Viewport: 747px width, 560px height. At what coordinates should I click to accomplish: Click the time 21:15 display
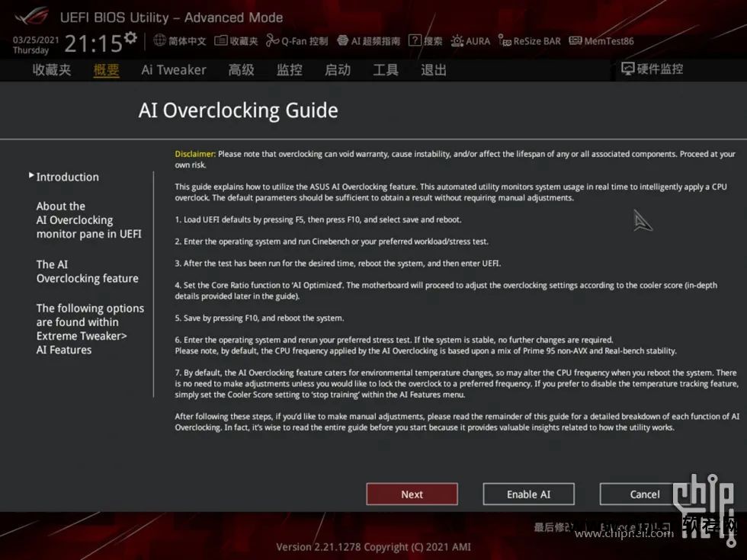(93, 44)
